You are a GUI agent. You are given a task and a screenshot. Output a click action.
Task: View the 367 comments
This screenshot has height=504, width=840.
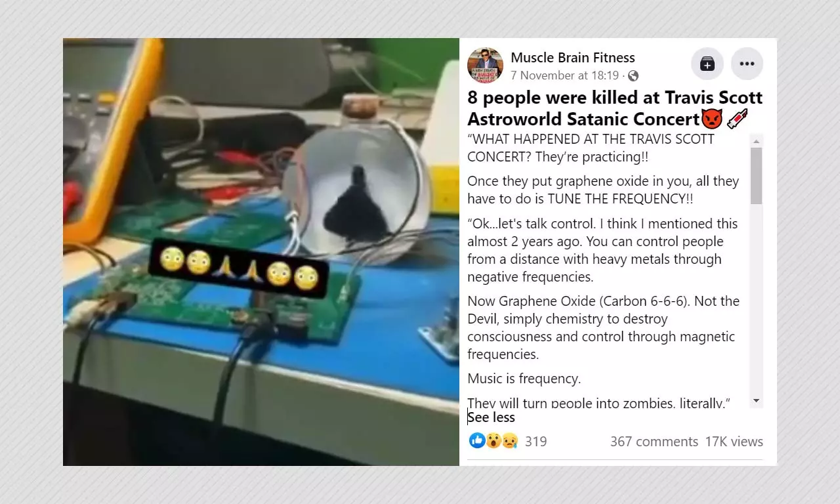(x=654, y=442)
